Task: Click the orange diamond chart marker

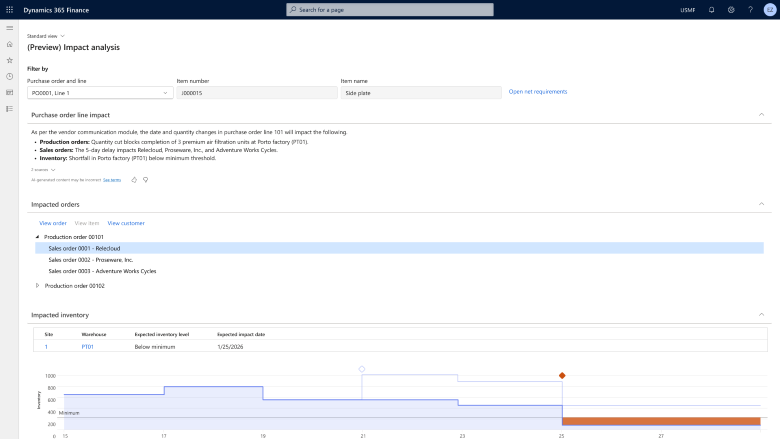Action: 562,375
